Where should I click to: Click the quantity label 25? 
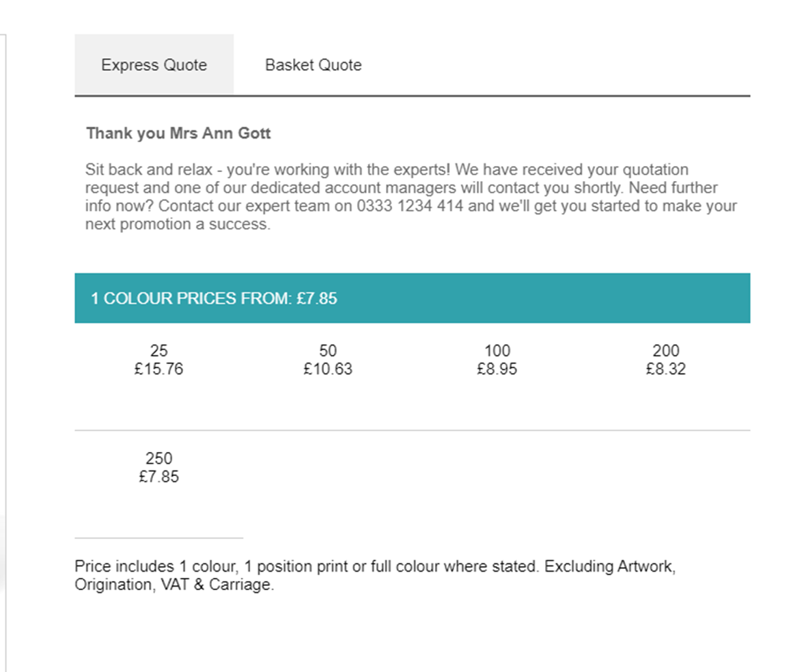(158, 350)
